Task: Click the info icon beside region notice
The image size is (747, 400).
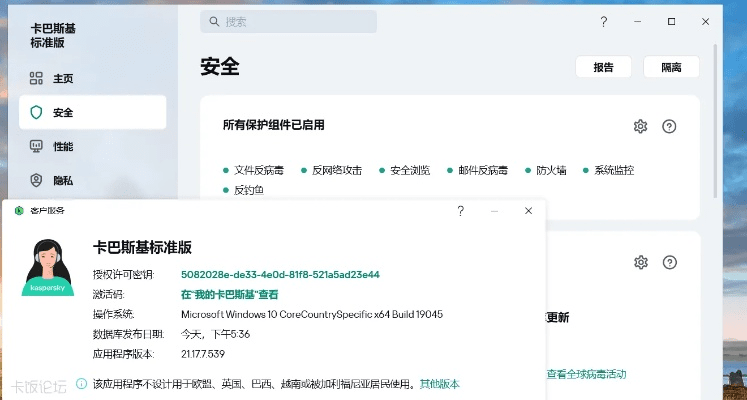Action: pyautogui.click(x=81, y=383)
